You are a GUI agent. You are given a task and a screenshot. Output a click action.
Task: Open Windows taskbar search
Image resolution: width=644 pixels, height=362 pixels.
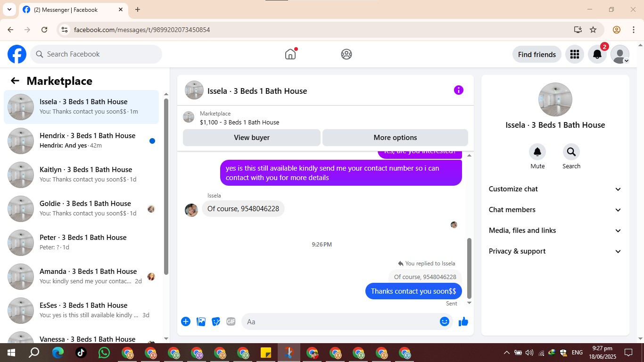coord(34,353)
